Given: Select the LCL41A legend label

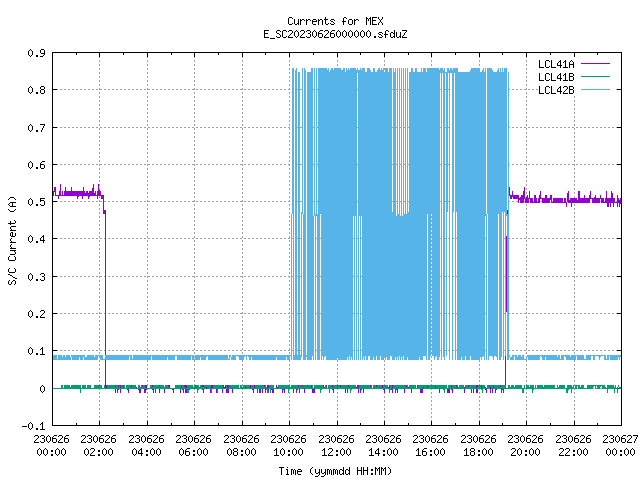Looking at the screenshot, I should [x=556, y=64].
